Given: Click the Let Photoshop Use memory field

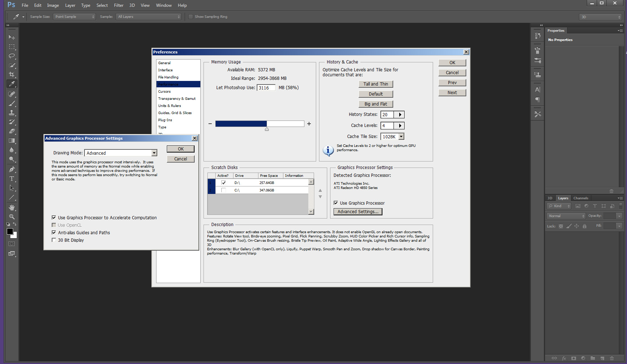Looking at the screenshot, I should (x=266, y=88).
